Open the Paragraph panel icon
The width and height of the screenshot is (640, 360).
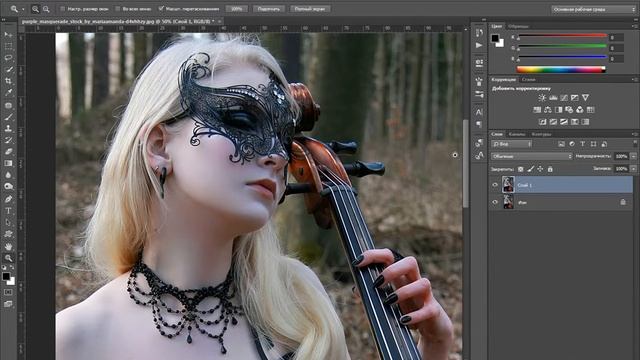click(479, 124)
